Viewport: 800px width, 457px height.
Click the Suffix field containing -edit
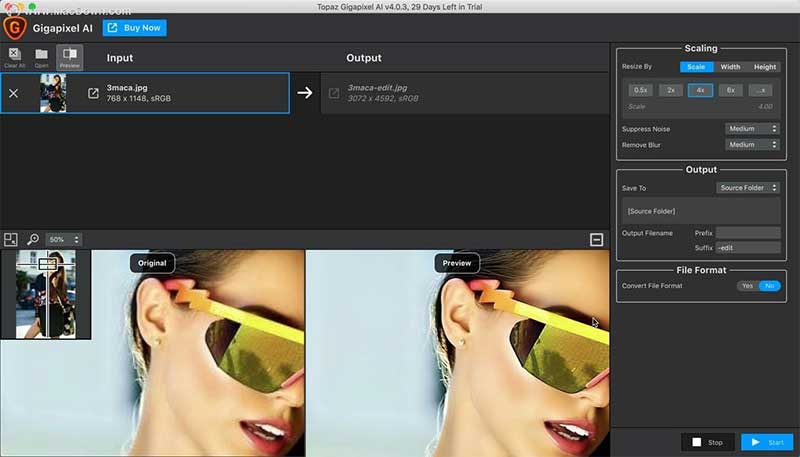[x=748, y=248]
